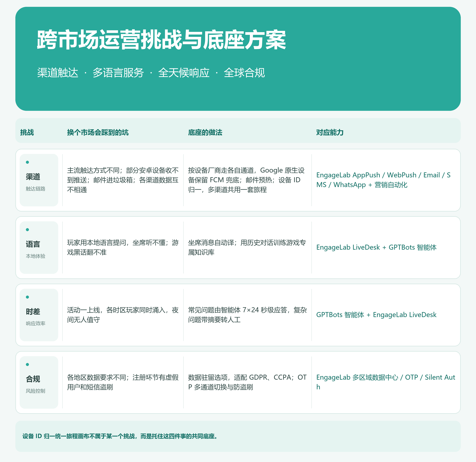Click the 常见问题由智能体 7×24 solution cell
Viewport: 476px width, 462px height.
247,315
